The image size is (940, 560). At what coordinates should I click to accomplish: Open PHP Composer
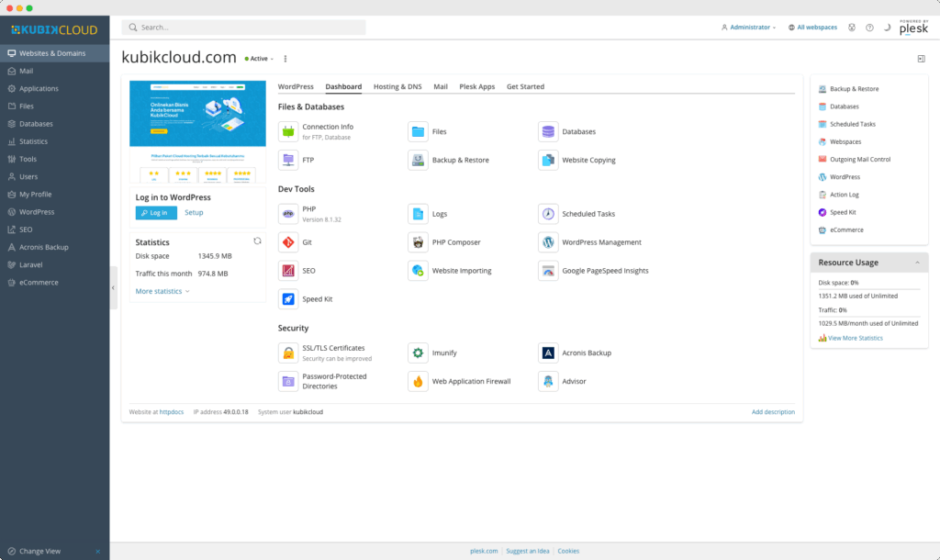(x=444, y=242)
